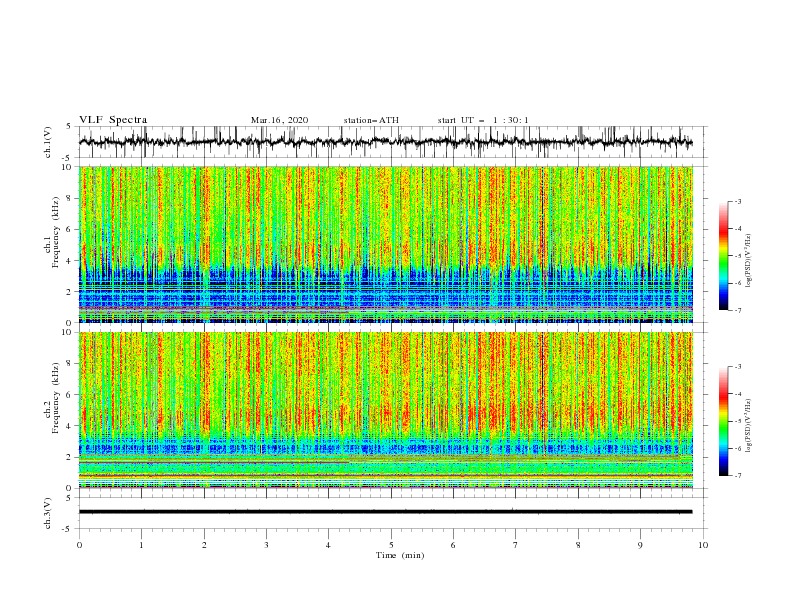The image size is (792, 612).
Task: Click the 'ch.3(V)' waveform axis label
Action: coord(48,513)
